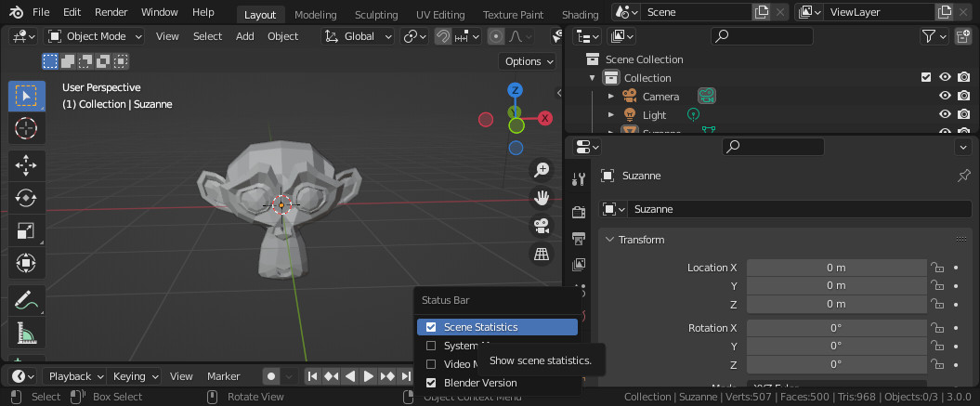Expand the Camera item in outliner

click(611, 96)
